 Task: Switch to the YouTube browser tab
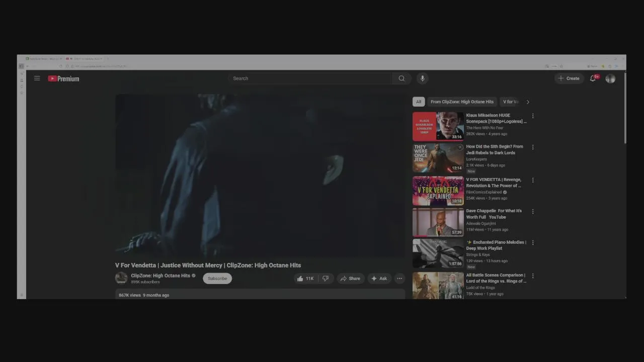coord(84,59)
